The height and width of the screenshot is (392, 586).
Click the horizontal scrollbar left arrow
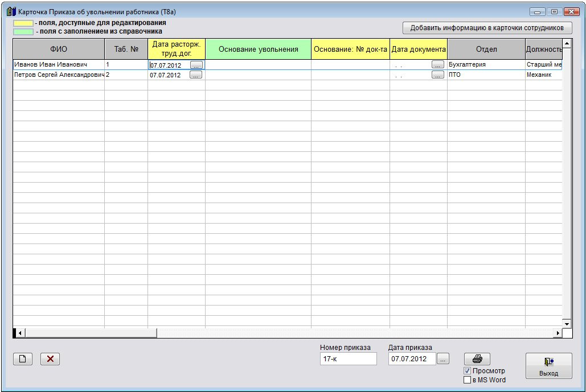(20, 333)
